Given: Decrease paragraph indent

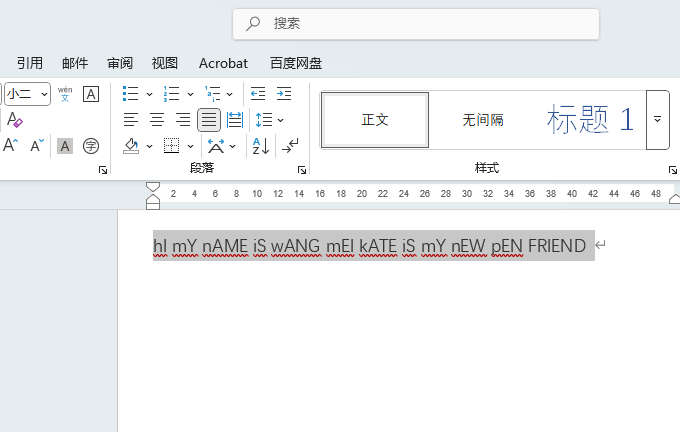Looking at the screenshot, I should (258, 94).
